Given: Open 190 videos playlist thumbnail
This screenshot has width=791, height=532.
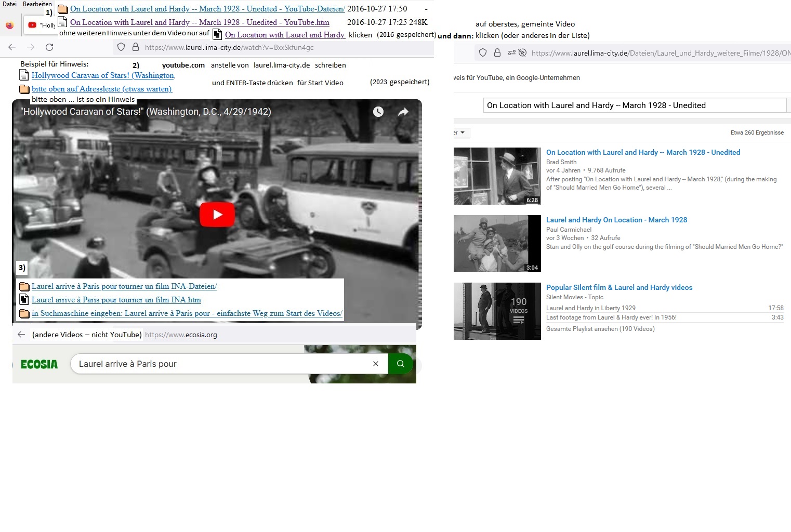Looking at the screenshot, I should (x=497, y=311).
